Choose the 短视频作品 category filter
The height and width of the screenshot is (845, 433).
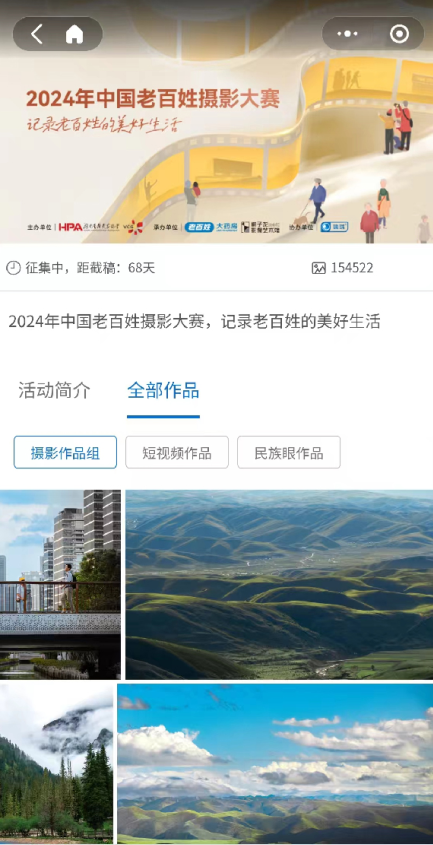pyautogui.click(x=177, y=453)
